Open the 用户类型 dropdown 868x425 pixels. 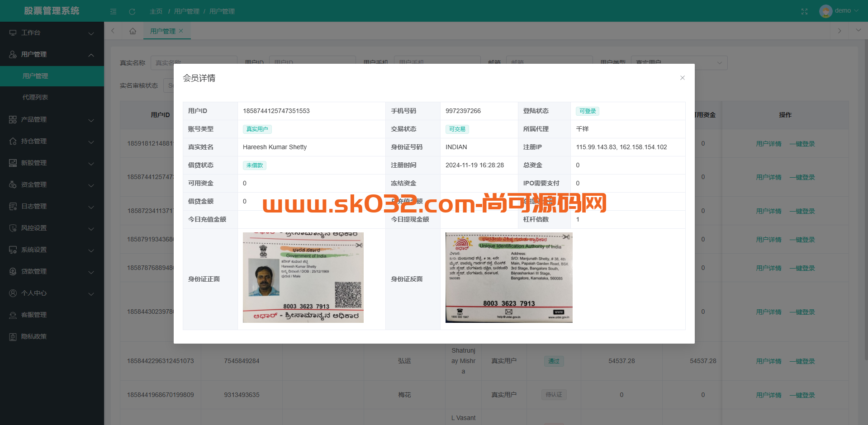(x=679, y=62)
